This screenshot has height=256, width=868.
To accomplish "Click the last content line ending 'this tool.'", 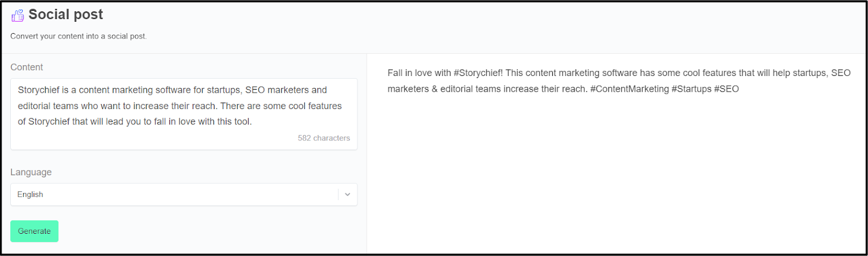I will point(135,121).
